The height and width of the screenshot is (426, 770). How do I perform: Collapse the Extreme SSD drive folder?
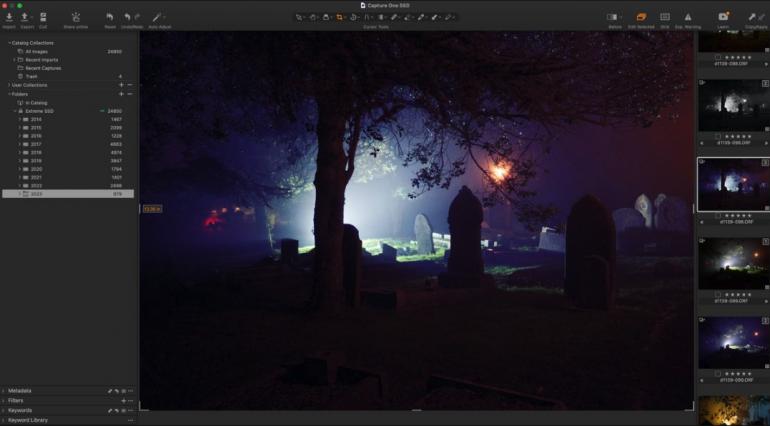click(x=14, y=111)
